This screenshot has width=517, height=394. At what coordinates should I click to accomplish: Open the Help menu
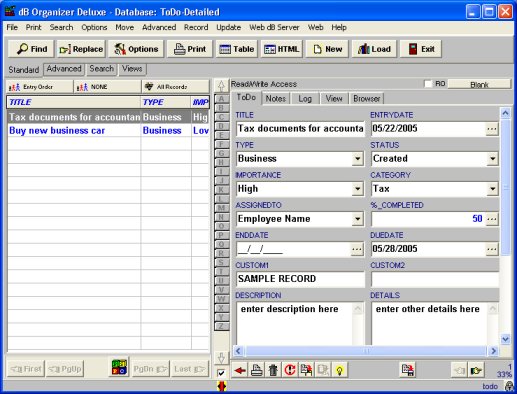pyautogui.click(x=339, y=27)
